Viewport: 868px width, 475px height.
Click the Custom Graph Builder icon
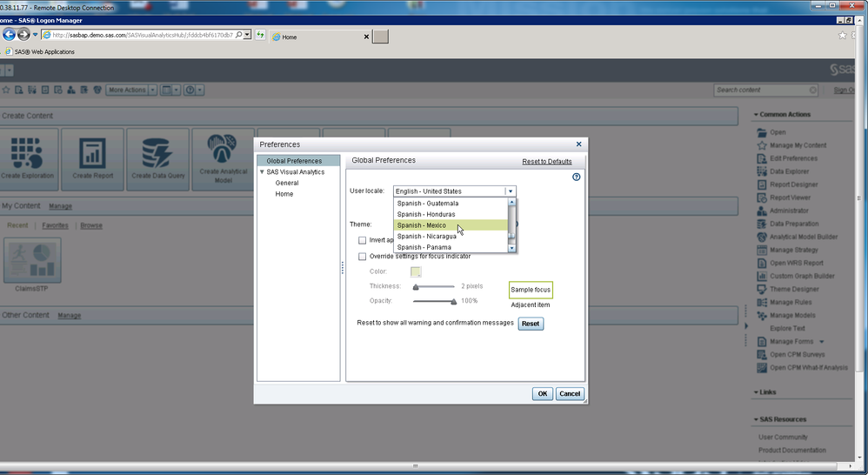point(762,277)
